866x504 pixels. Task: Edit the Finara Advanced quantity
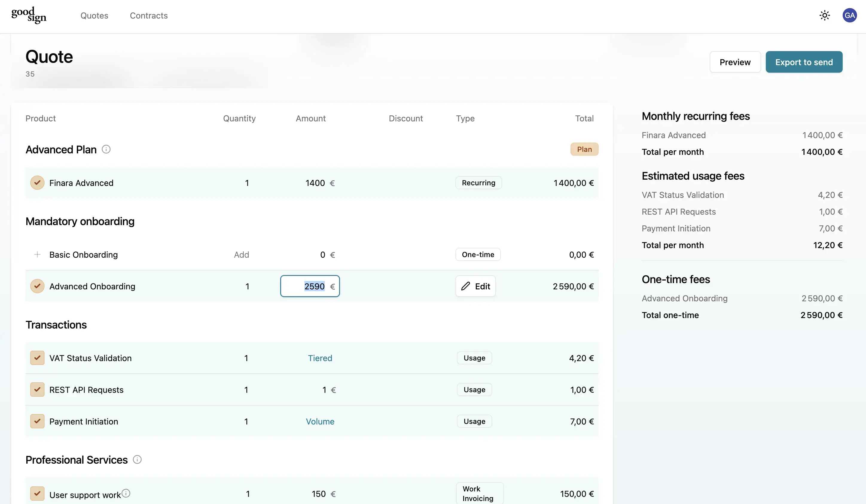point(247,183)
